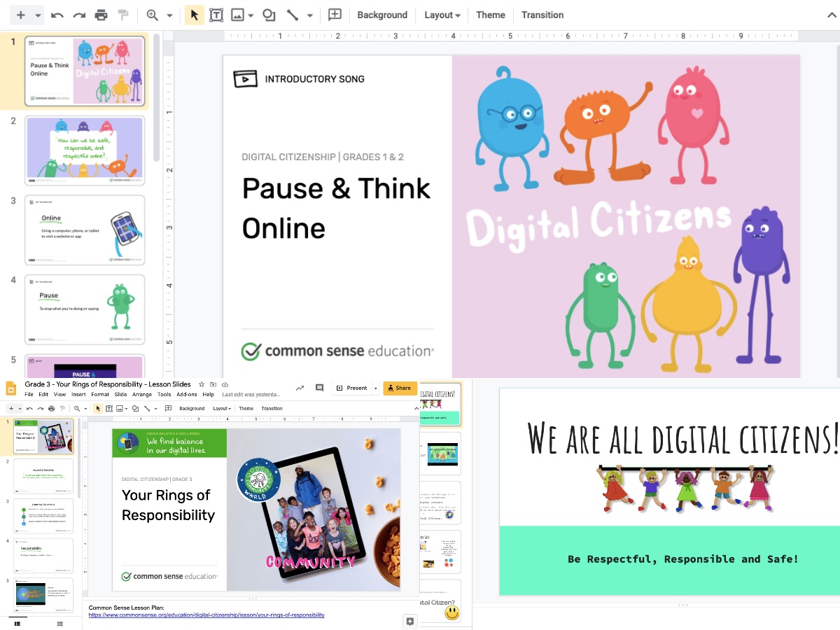Click Redo in the top window toolbar
The width and height of the screenshot is (840, 630).
(79, 15)
